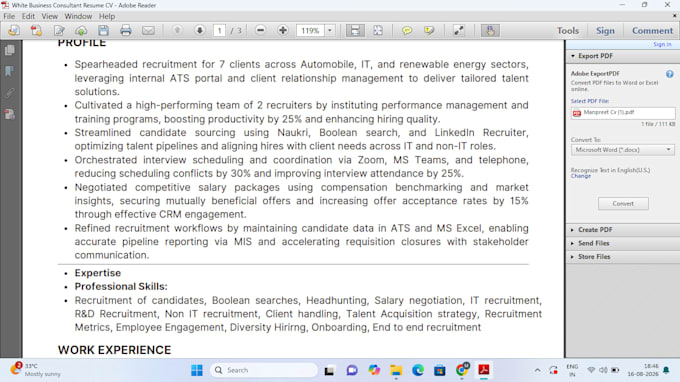Toggle scrolling page display mode
This screenshot has height=382, width=680.
(355, 30)
